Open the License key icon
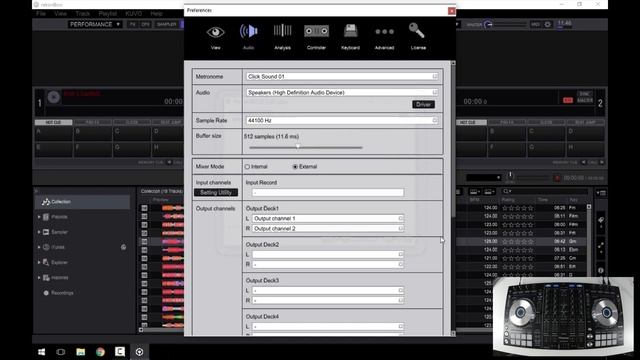640x360 pixels. coord(417,31)
